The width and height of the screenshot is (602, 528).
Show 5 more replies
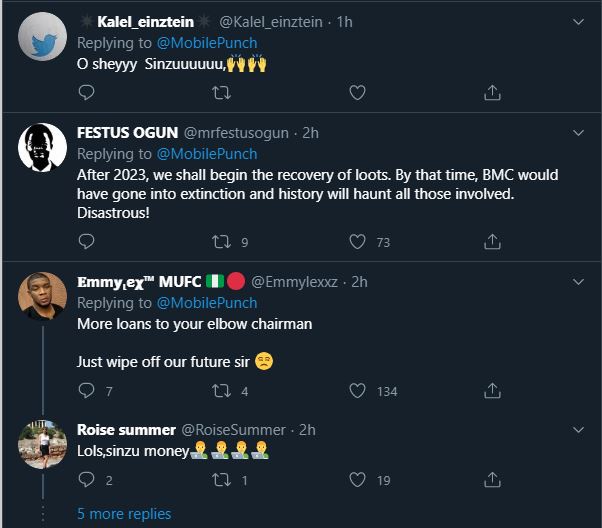(124, 513)
